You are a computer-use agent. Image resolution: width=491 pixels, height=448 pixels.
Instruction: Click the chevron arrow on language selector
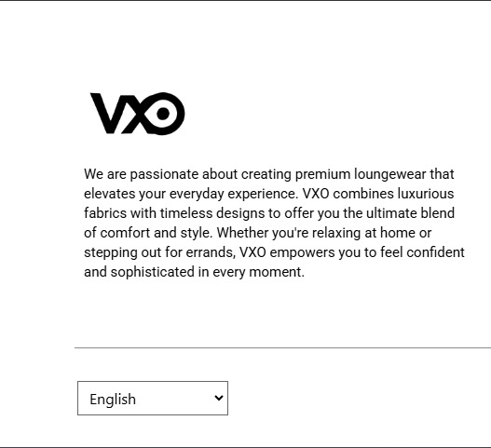coord(219,398)
